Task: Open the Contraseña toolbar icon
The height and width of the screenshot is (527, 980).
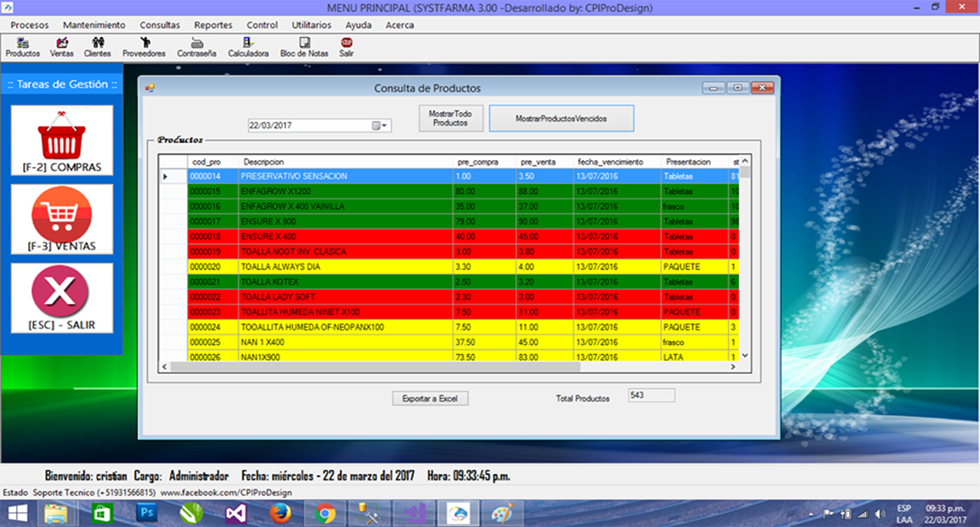Action: (197, 47)
